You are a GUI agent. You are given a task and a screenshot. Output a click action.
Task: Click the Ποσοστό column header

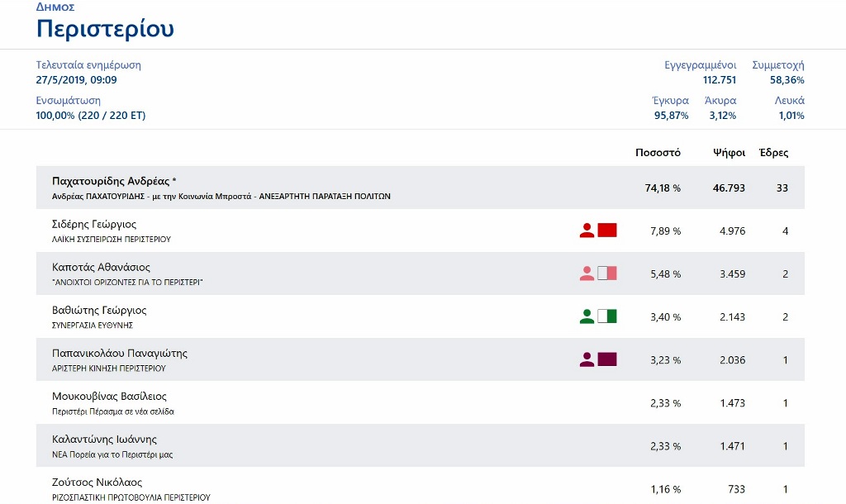pos(658,153)
